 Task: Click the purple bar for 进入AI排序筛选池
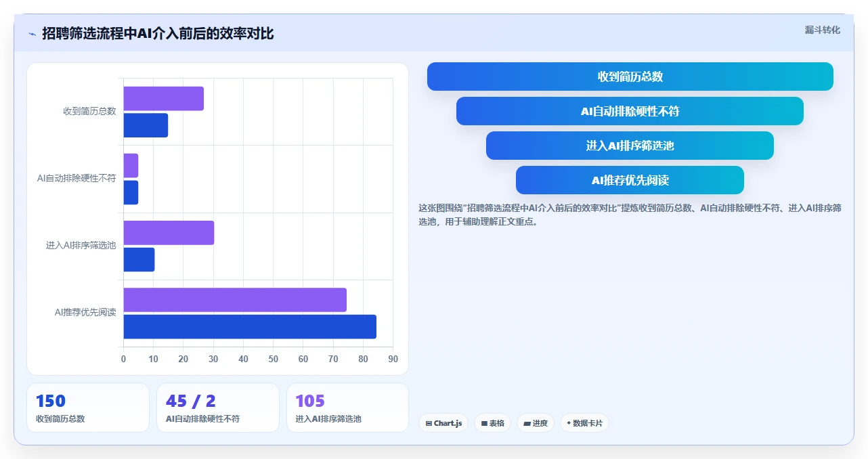pyautogui.click(x=169, y=233)
